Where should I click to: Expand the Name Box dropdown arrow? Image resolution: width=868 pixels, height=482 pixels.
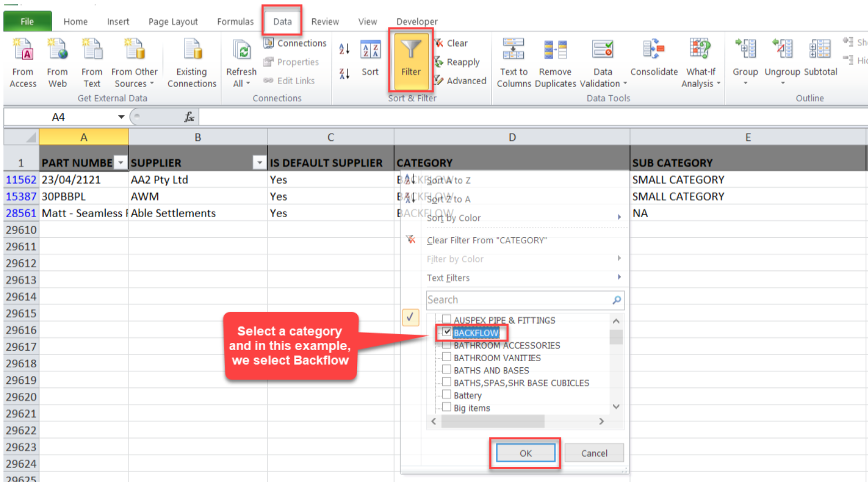tap(121, 117)
